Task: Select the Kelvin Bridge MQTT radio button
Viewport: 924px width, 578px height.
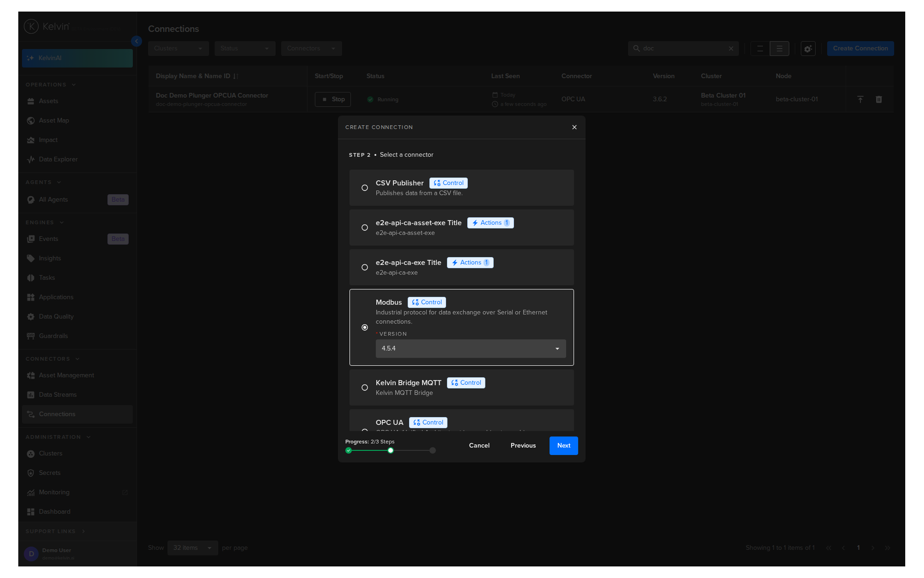Action: [x=365, y=387]
